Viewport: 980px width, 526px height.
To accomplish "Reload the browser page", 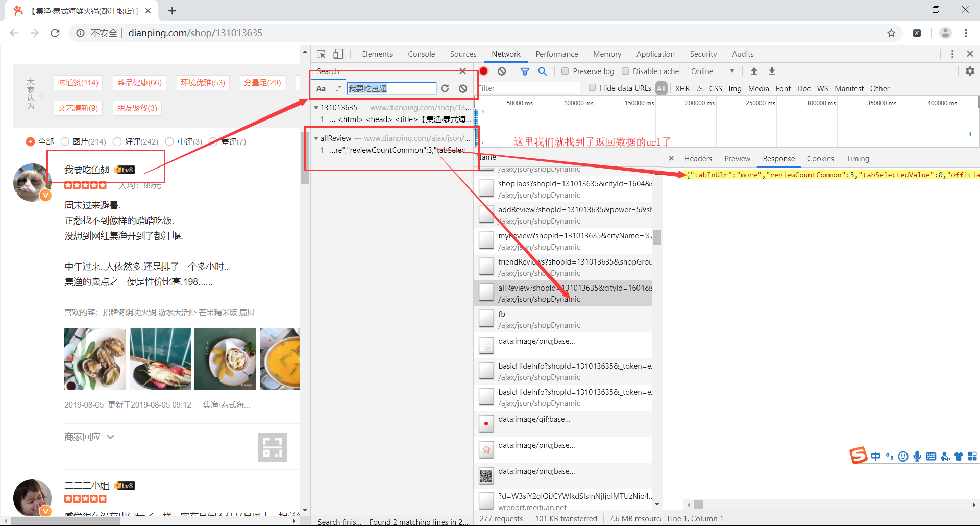I will click(x=55, y=33).
